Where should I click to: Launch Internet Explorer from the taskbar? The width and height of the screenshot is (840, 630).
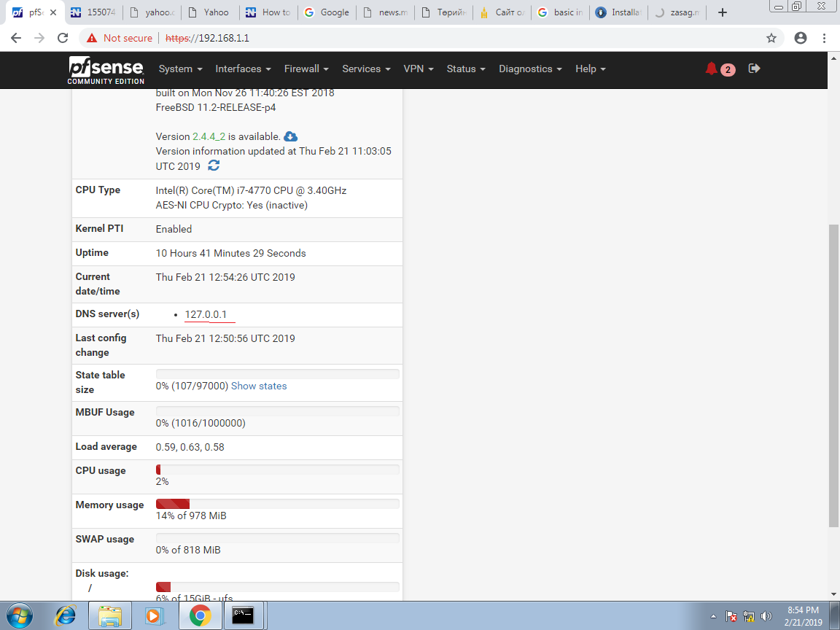pos(66,615)
